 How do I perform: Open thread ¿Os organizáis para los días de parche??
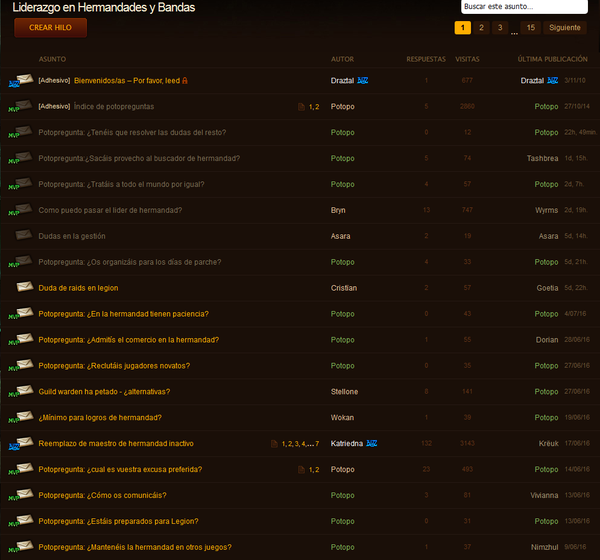coord(130,262)
